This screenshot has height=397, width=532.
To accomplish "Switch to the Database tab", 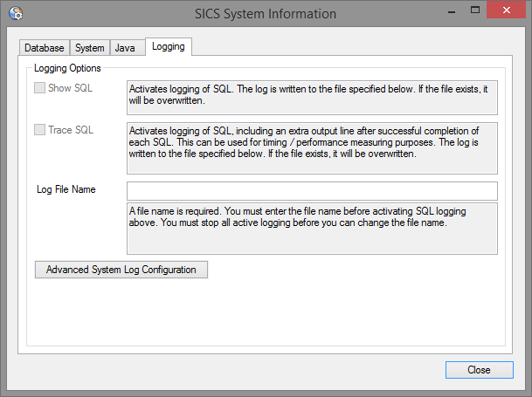I will 44,48.
